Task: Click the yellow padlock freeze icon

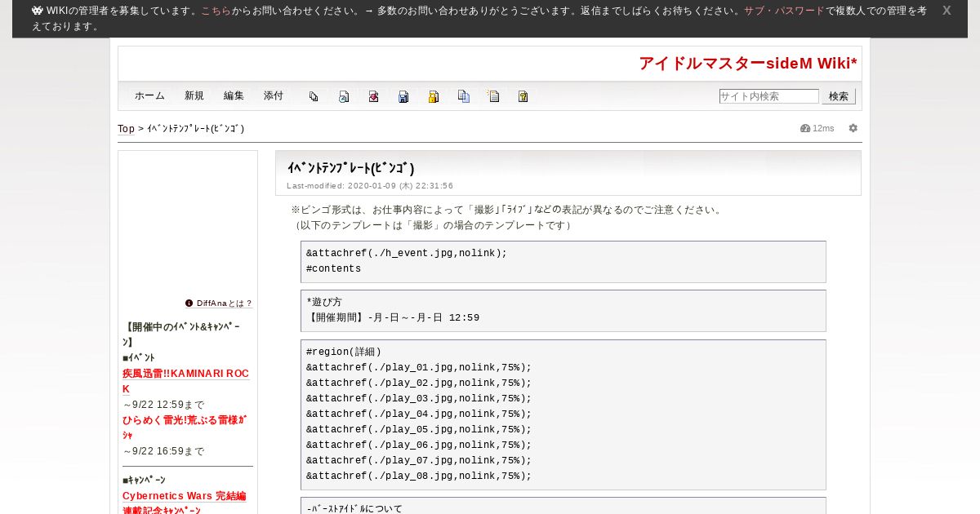Action: click(x=434, y=96)
